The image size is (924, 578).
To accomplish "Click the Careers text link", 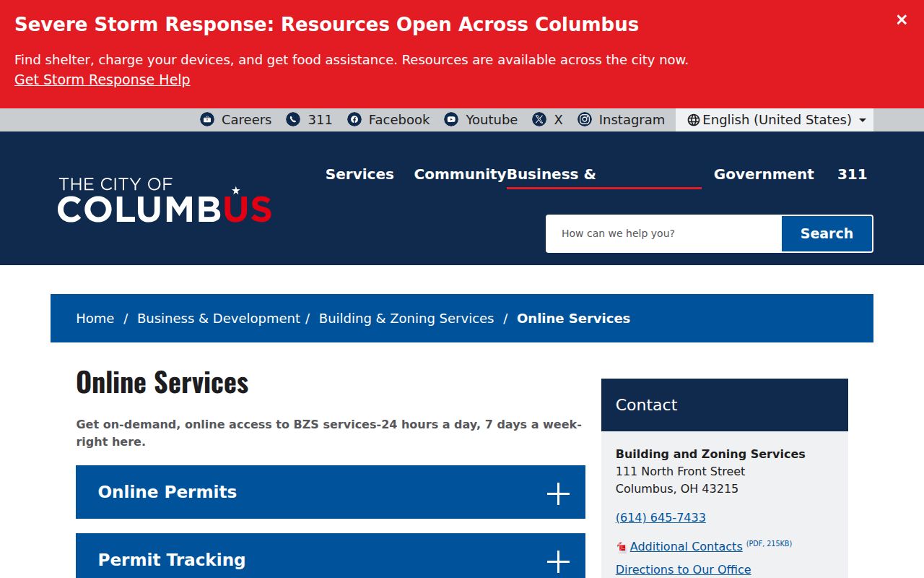I will tap(246, 120).
